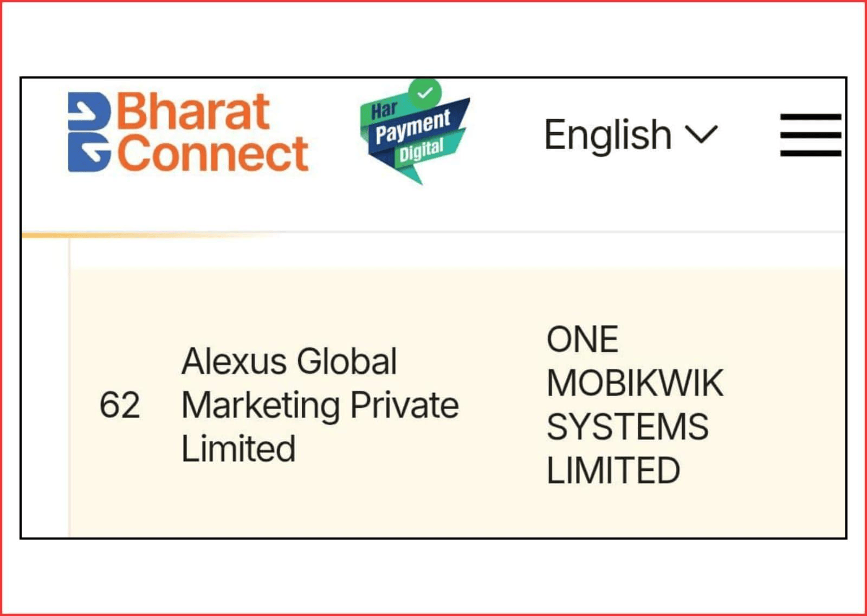The image size is (867, 616).
Task: Click the word ONE above MOBIKWIK
Action: point(583,340)
